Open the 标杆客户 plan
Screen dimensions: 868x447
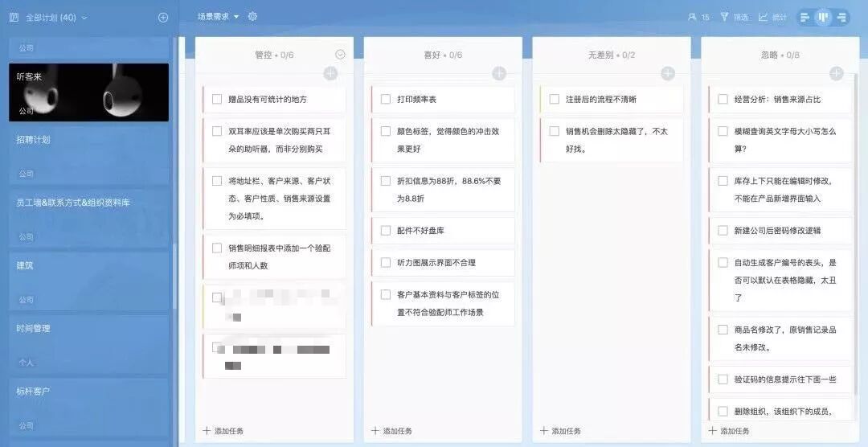click(88, 407)
